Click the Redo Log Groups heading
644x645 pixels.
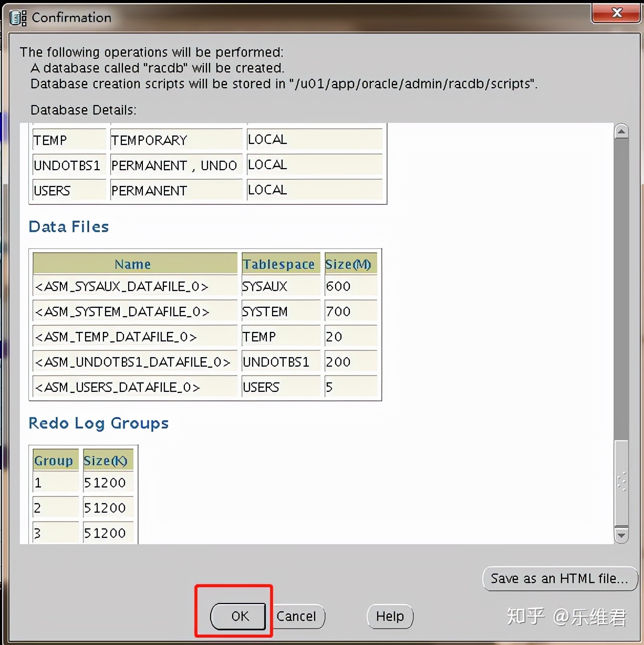[99, 423]
